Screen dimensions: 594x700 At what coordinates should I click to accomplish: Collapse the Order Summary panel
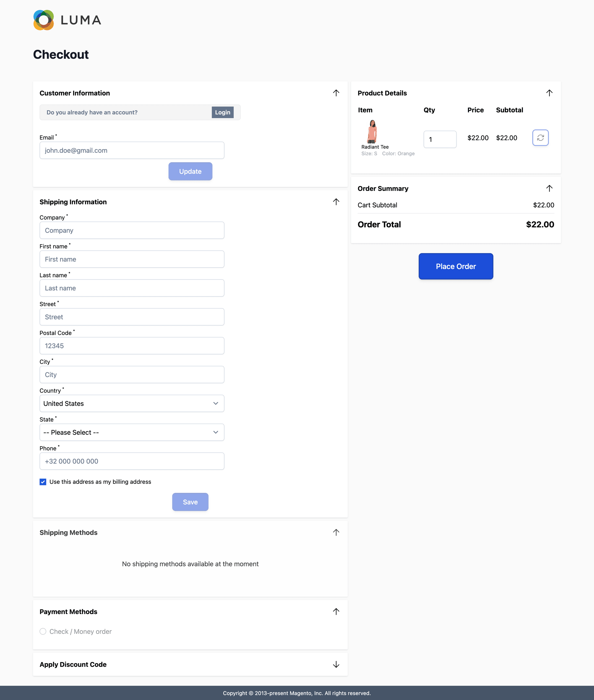coord(549,188)
